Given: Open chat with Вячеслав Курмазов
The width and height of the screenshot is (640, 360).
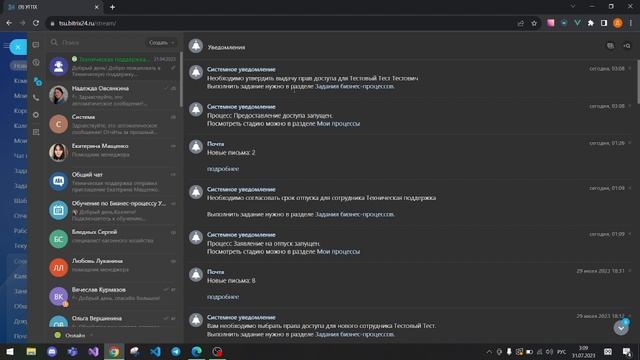Looking at the screenshot, I should 113,296.
